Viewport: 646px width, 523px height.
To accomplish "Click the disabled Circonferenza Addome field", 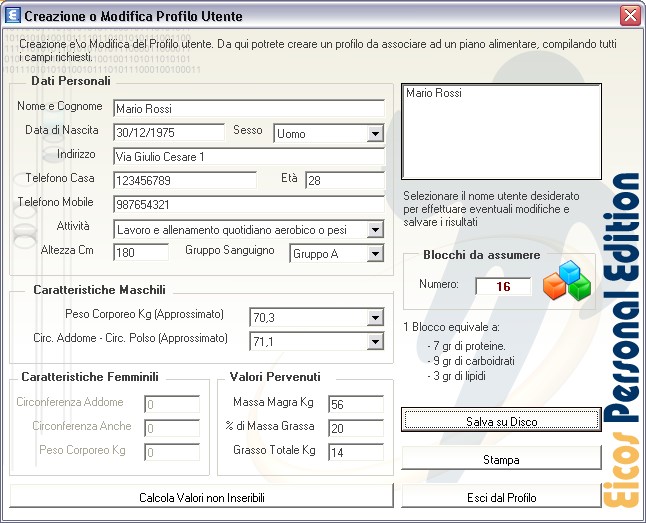I will pos(172,403).
